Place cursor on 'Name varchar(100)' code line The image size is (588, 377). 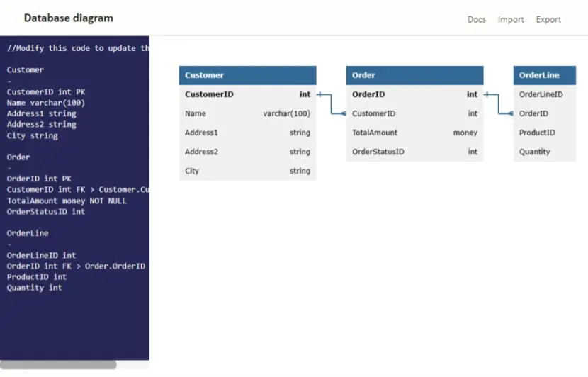[x=46, y=103]
